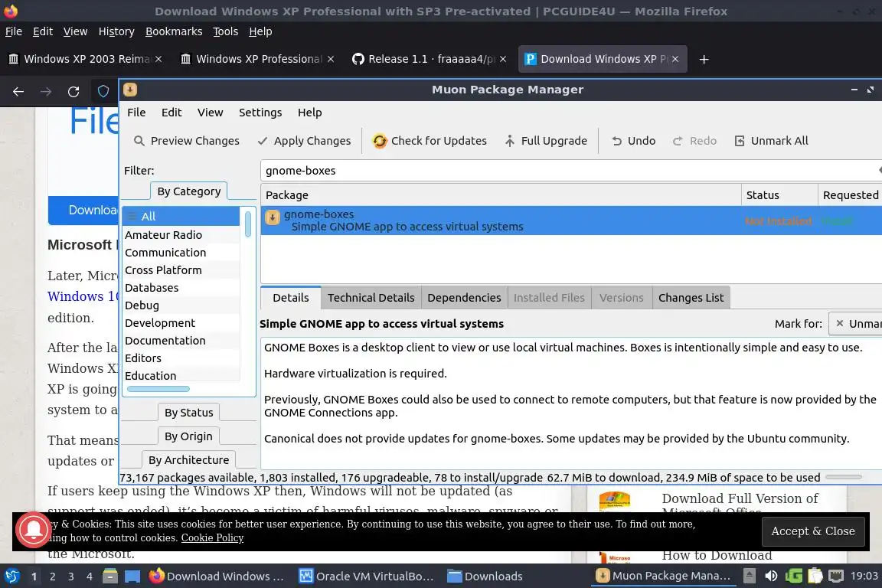Click red notification bell icon
The width and height of the screenshot is (882, 588).
coord(34,529)
